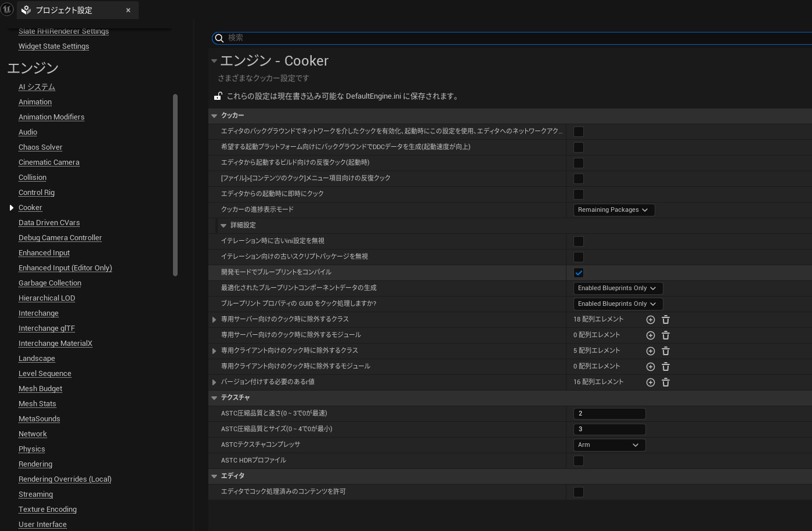Toggle エディタからの起動時に即時にクック checkbox
The height and width of the screenshot is (531, 812).
(579, 194)
